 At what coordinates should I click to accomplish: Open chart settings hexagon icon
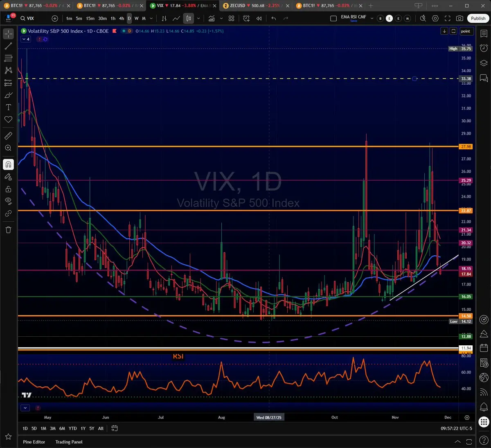tap(435, 18)
